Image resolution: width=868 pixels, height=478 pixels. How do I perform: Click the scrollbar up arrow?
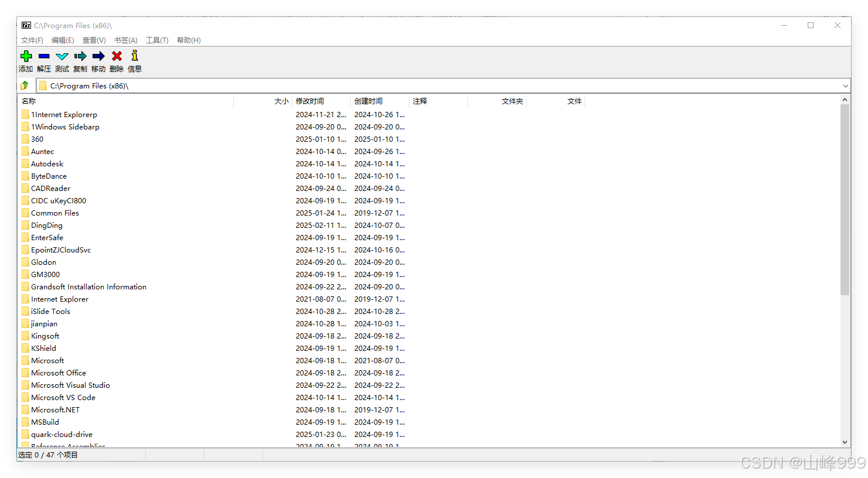point(845,100)
